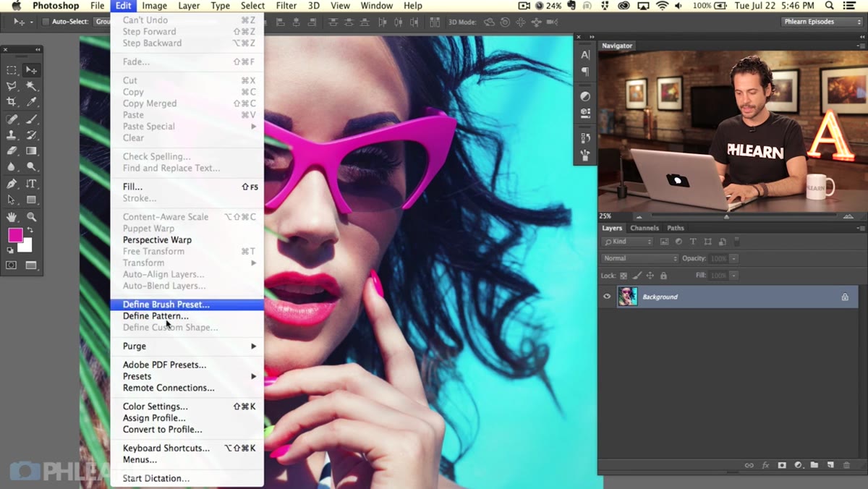This screenshot has height=489, width=868.
Task: Open the Brush Presets panel icon
Action: coord(585,155)
